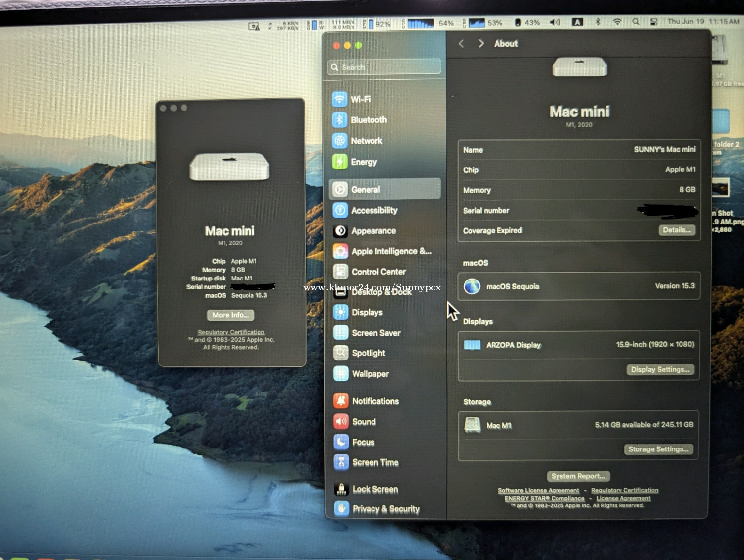Open Regulatory Certification link in Settings window
Viewport: 744px width, 560px height.
[624, 490]
